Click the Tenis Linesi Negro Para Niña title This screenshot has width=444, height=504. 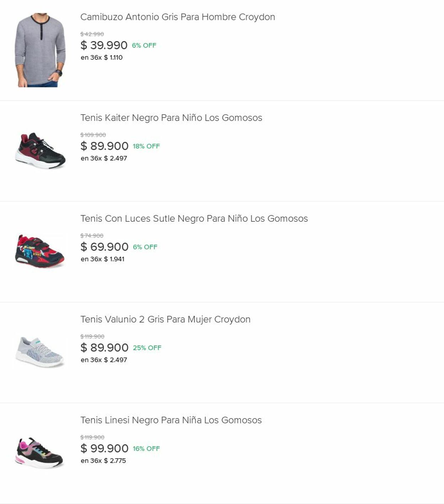coord(171,421)
